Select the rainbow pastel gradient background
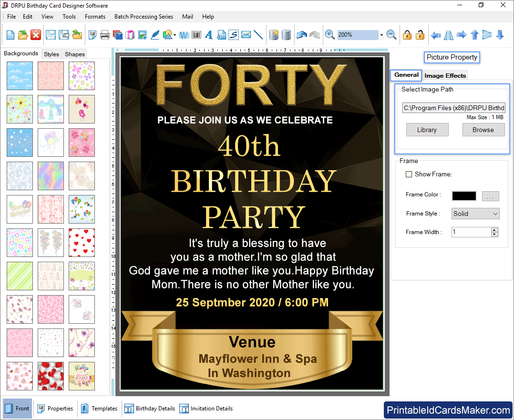 coord(51,176)
